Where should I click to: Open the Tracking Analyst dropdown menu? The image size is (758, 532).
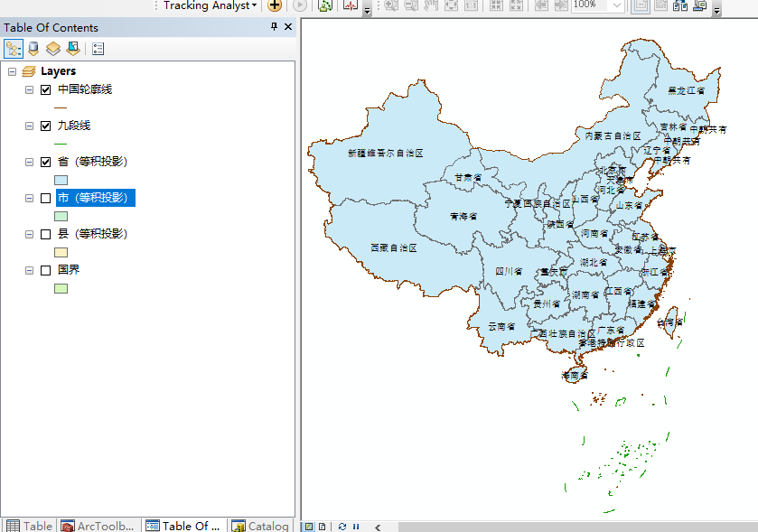pyautogui.click(x=210, y=5)
